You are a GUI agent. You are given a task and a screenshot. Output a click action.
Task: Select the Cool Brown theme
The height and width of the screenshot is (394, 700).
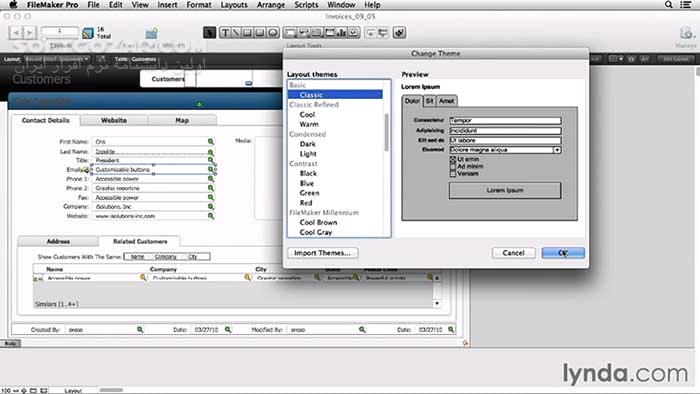[x=318, y=223]
